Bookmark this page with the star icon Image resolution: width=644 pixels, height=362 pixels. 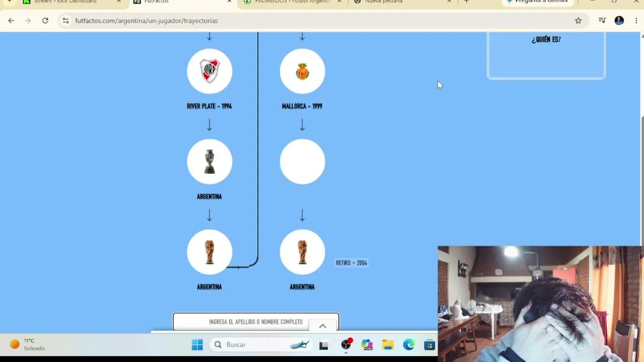578,21
